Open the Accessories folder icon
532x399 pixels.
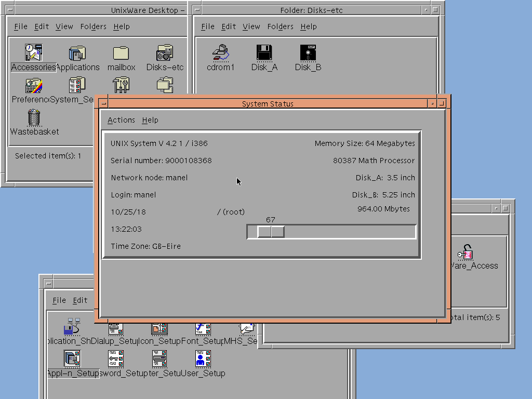coord(34,53)
